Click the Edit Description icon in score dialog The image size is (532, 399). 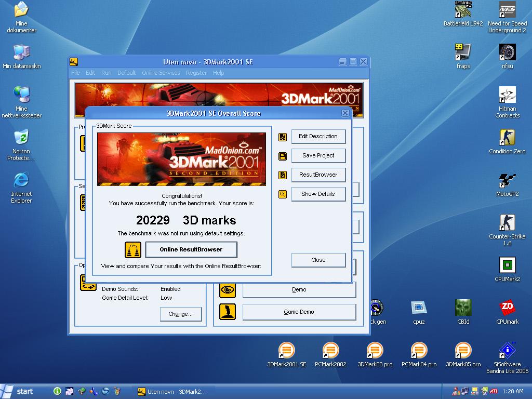[282, 137]
